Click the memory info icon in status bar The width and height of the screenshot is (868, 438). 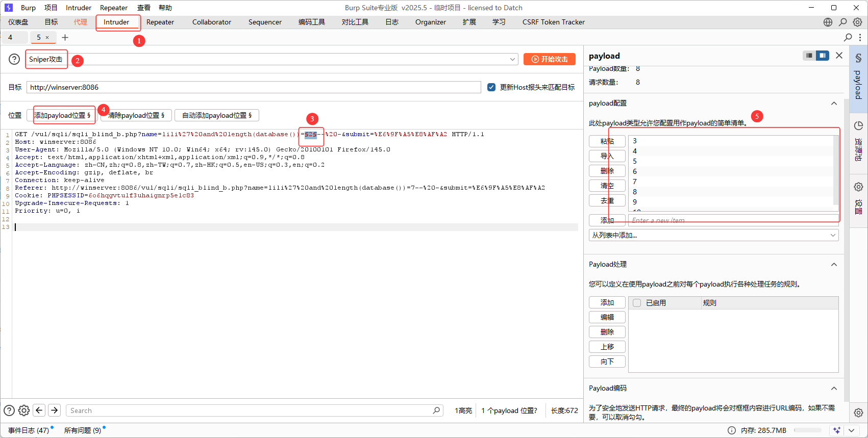pyautogui.click(x=731, y=430)
